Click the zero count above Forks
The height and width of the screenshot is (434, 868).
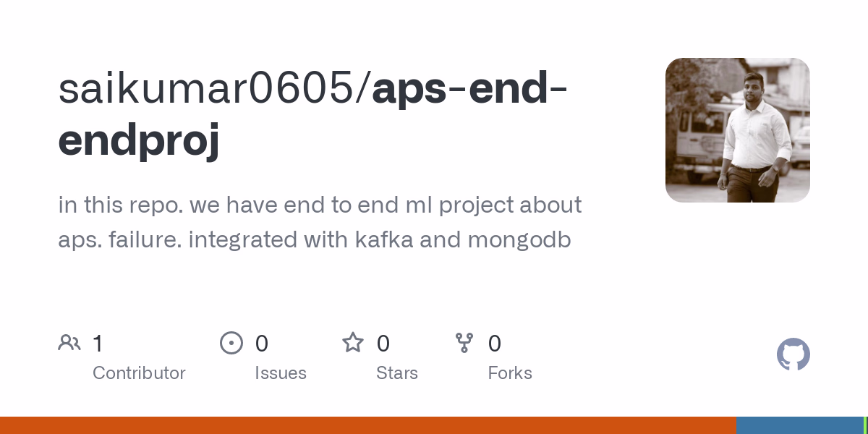click(x=495, y=344)
